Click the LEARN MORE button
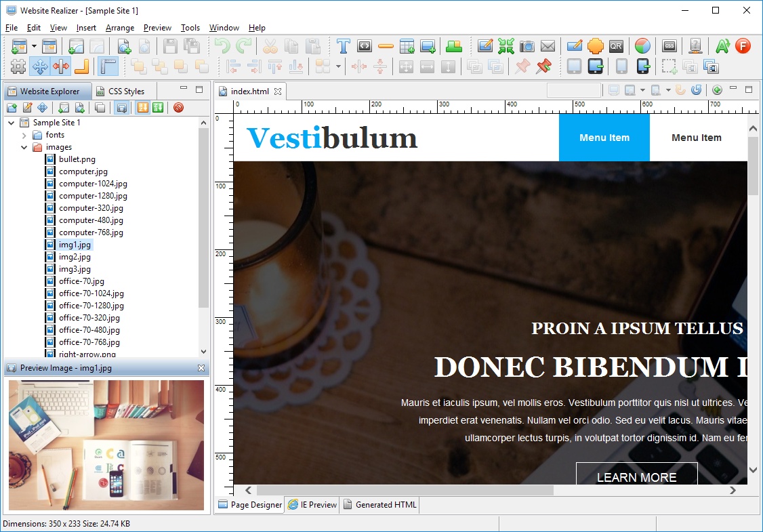 636,474
